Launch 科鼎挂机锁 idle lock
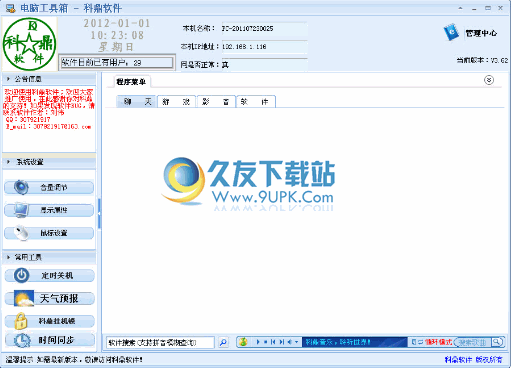This screenshot has height=368, width=511. pyautogui.click(x=50, y=321)
